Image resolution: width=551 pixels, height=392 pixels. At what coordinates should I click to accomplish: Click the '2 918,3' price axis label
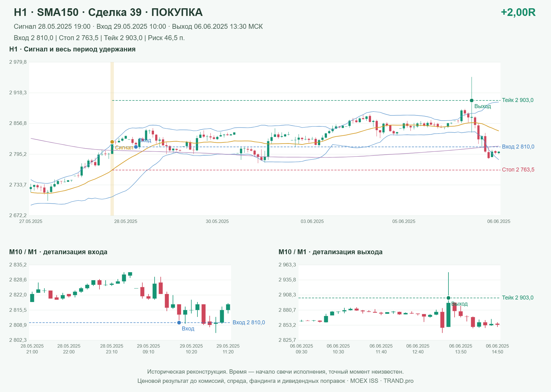tap(18, 92)
